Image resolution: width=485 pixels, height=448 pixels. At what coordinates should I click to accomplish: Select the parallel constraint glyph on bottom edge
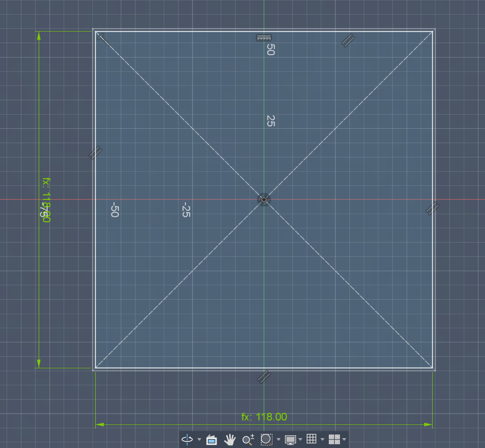[x=264, y=377]
